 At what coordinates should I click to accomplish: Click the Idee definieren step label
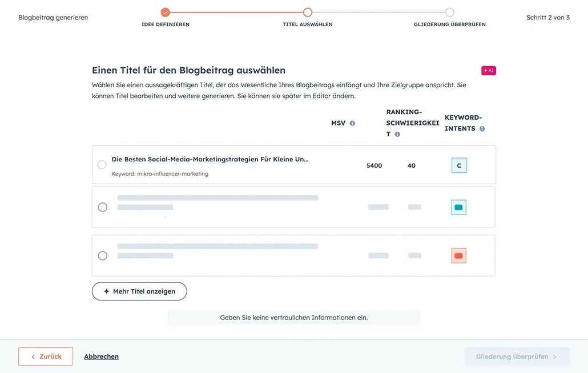click(166, 25)
